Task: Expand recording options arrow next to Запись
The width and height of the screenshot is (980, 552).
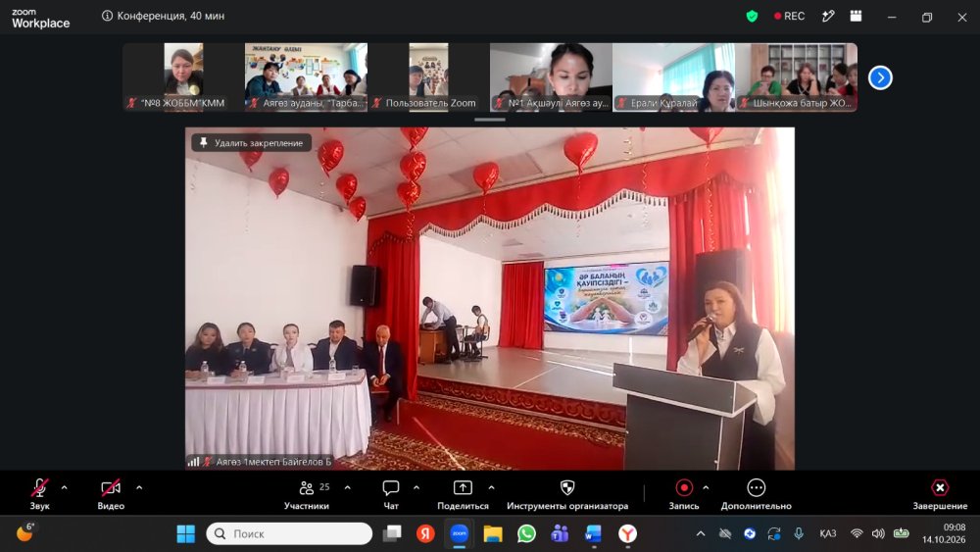Action: click(x=706, y=487)
